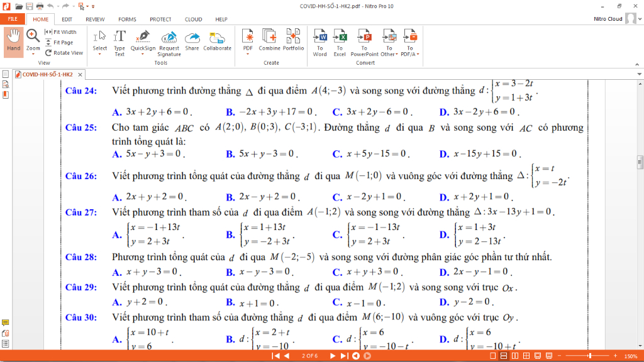Open the FORMS tab
The image size is (644, 362).
127,19
